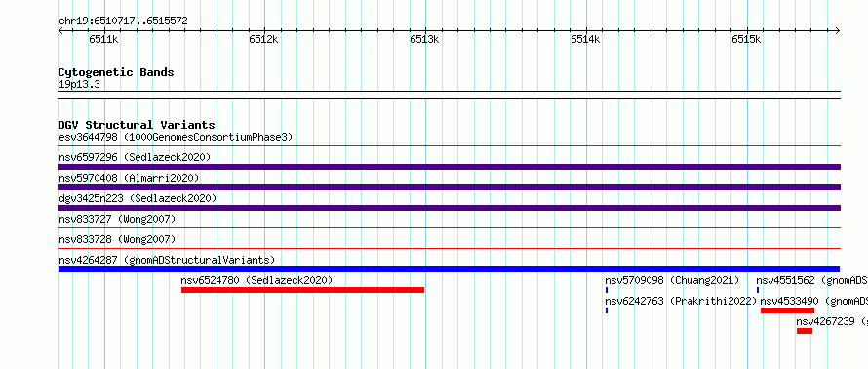
Task: Click the 6511k ruler tick label
Action: point(103,39)
